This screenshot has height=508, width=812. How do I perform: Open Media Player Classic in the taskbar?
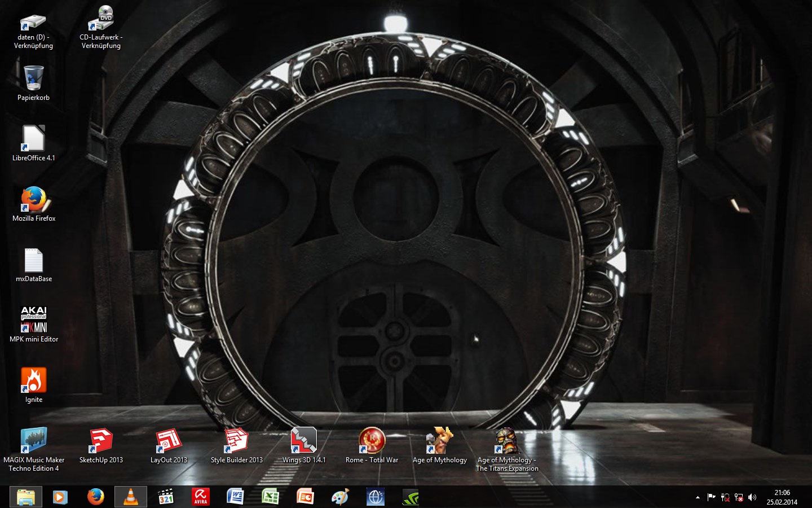pos(165,497)
